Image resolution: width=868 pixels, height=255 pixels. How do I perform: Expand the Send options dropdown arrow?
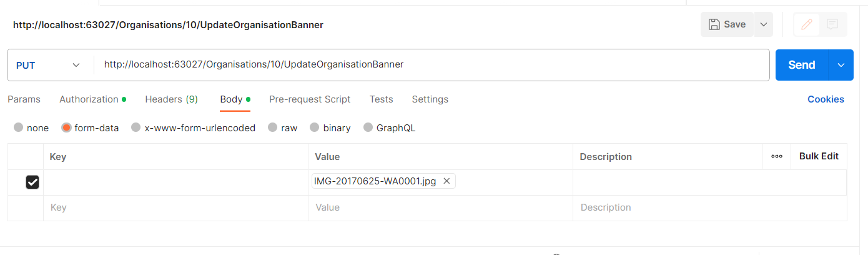tap(841, 65)
